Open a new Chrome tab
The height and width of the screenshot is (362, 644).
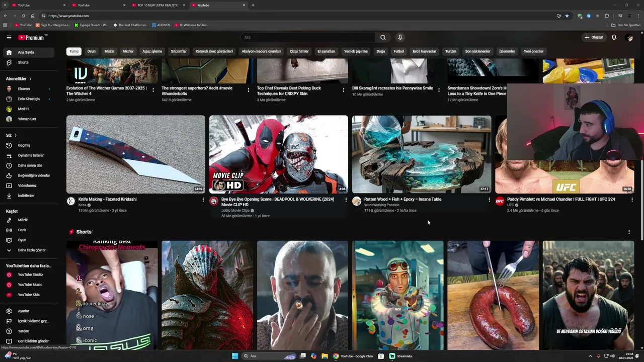click(253, 5)
